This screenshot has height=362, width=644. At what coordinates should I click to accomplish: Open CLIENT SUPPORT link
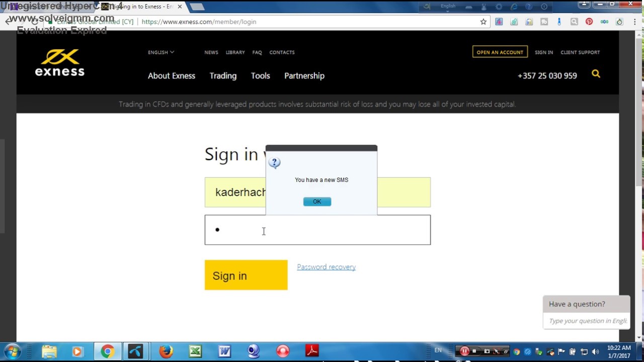click(580, 52)
